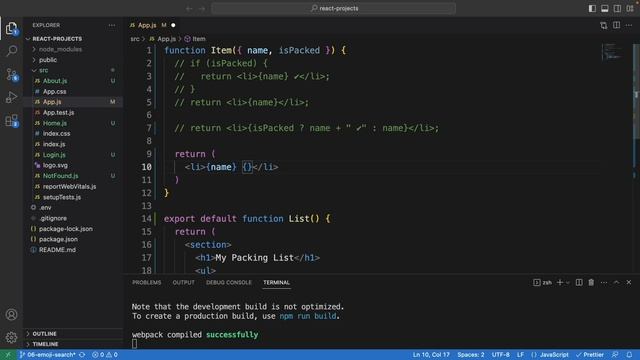Click the src breadcrumb segment
640x360 pixels.
tap(135, 39)
